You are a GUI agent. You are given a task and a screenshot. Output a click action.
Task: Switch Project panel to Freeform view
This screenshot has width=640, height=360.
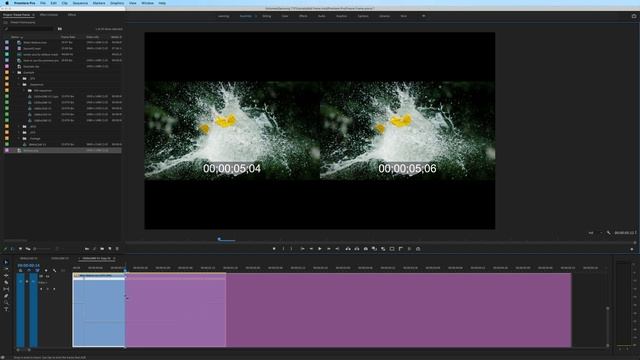(28, 249)
